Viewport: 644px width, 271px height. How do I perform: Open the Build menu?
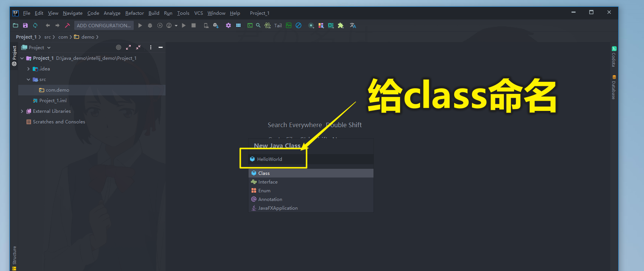coord(154,13)
